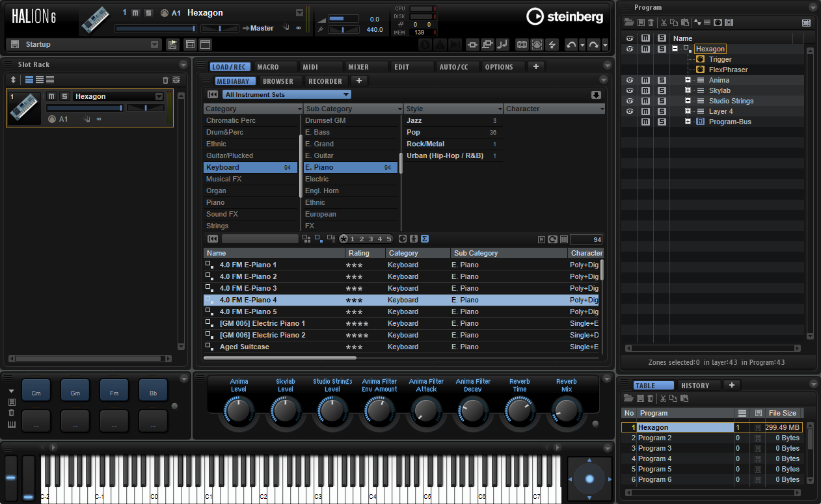Viewport: 821px width, 504px height.
Task: Open the Program tree load folder icon
Action: pyautogui.click(x=628, y=23)
